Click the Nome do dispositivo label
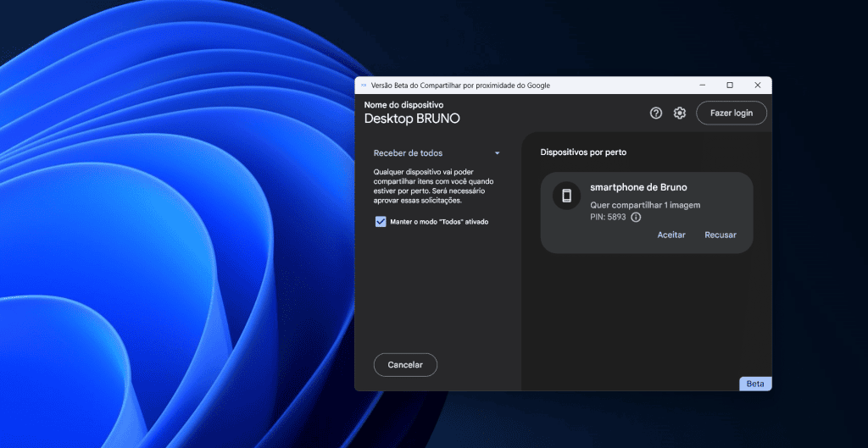 403,104
